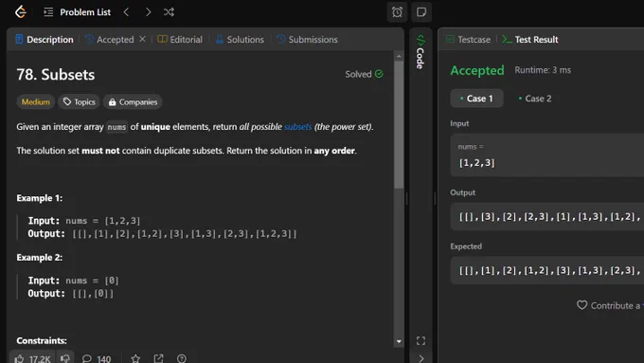Show the Topics tag
The height and width of the screenshot is (363, 644).
tap(79, 102)
